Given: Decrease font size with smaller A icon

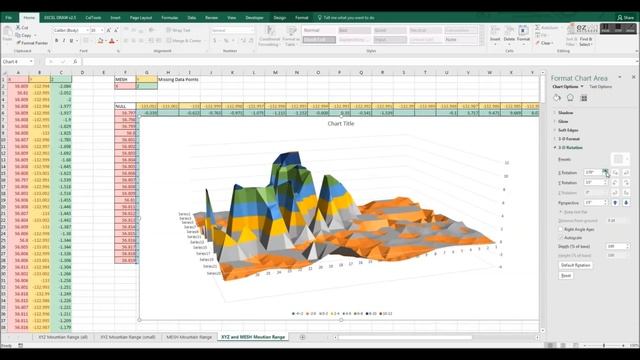Looking at the screenshot, I should pyautogui.click(x=116, y=30).
